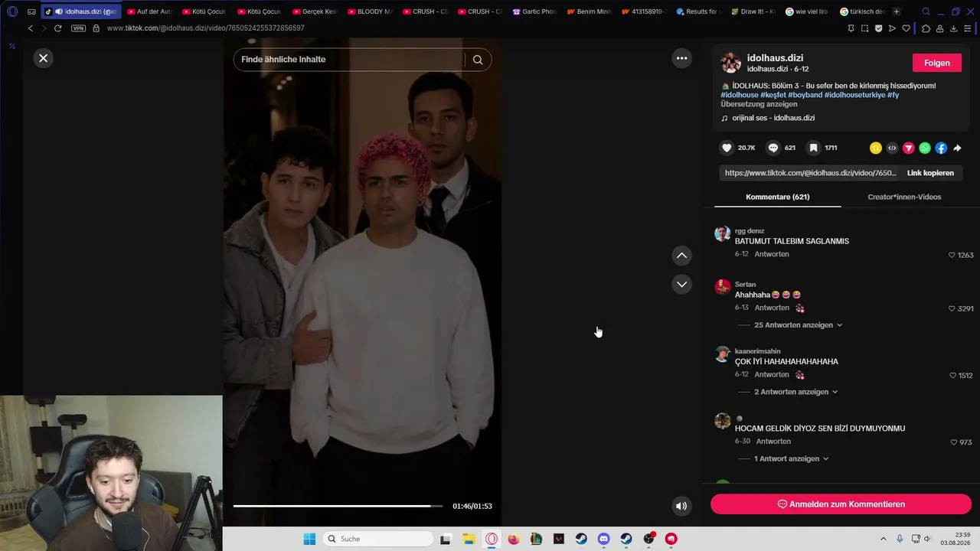Expand 2 Antworten anzeigen
The width and height of the screenshot is (980, 551).
pyautogui.click(x=796, y=392)
